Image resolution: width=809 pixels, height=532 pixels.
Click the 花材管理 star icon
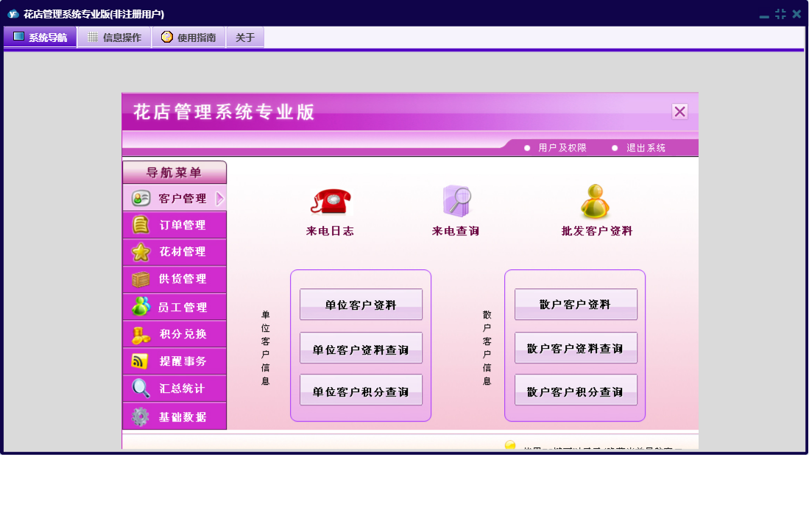coord(141,252)
